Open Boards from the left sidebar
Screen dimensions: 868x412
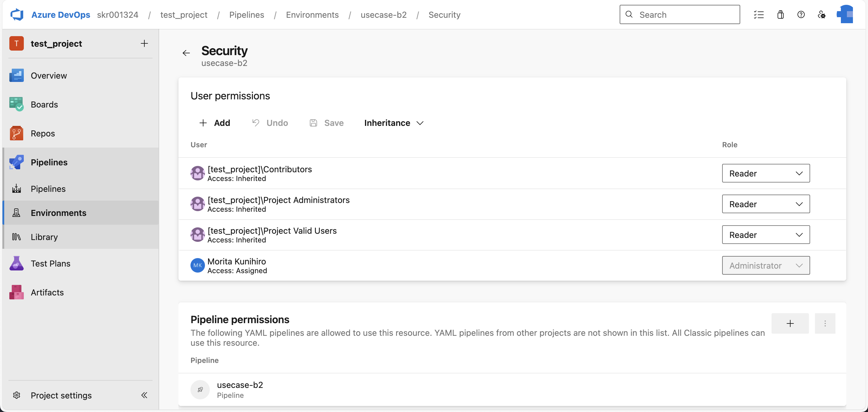coord(44,104)
